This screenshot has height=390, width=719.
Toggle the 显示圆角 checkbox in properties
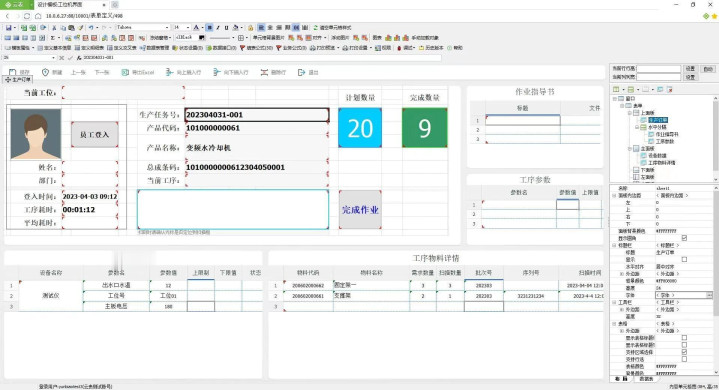click(x=684, y=238)
